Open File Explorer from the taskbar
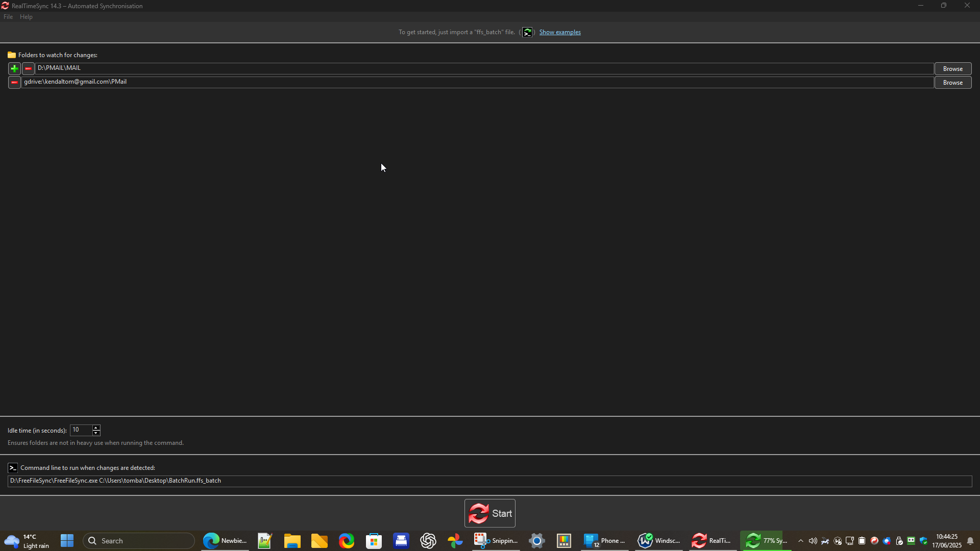Screen dimensions: 980x551 pos(292,541)
